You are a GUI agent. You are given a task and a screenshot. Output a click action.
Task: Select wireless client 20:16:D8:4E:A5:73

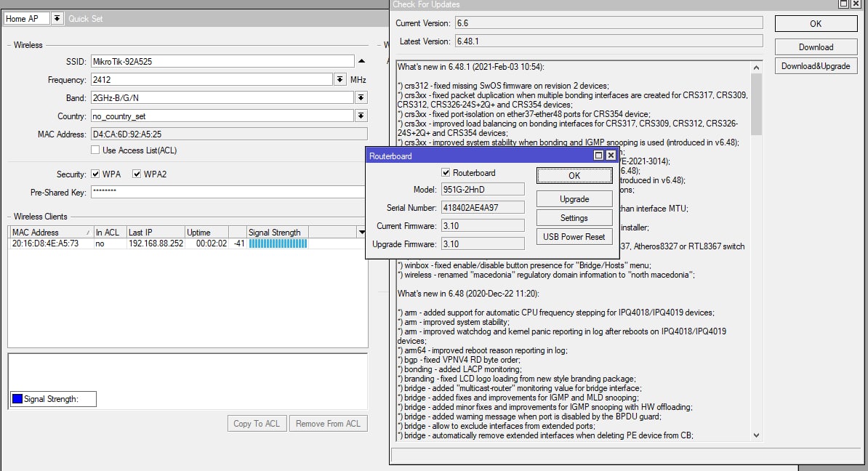[45, 243]
